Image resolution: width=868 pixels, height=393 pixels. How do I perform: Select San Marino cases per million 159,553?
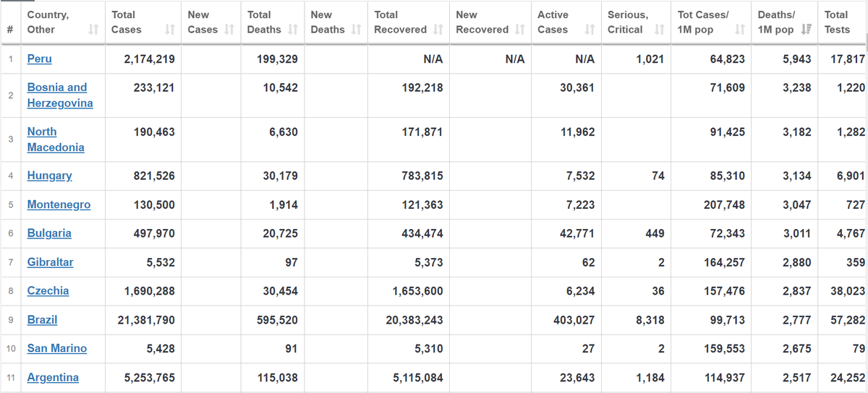point(724,349)
